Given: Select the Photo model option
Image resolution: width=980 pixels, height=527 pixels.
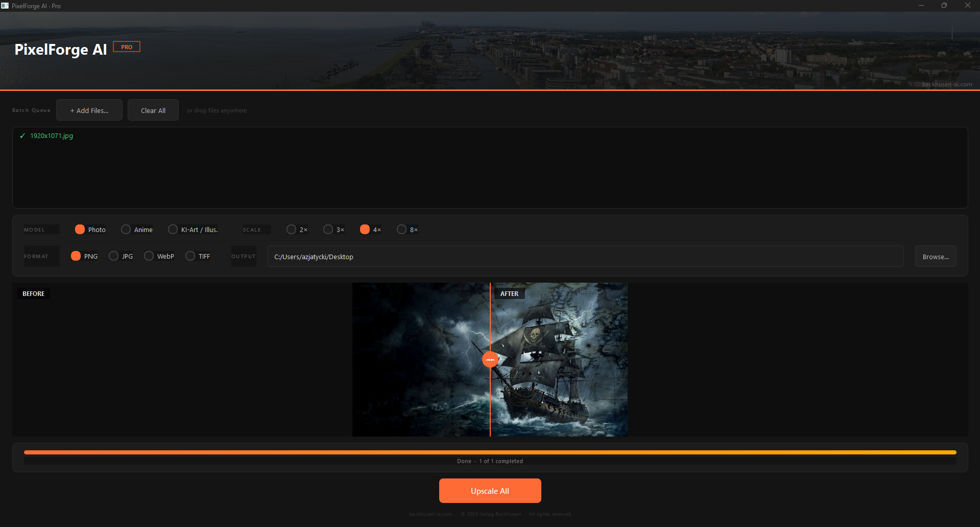Looking at the screenshot, I should coord(90,230).
